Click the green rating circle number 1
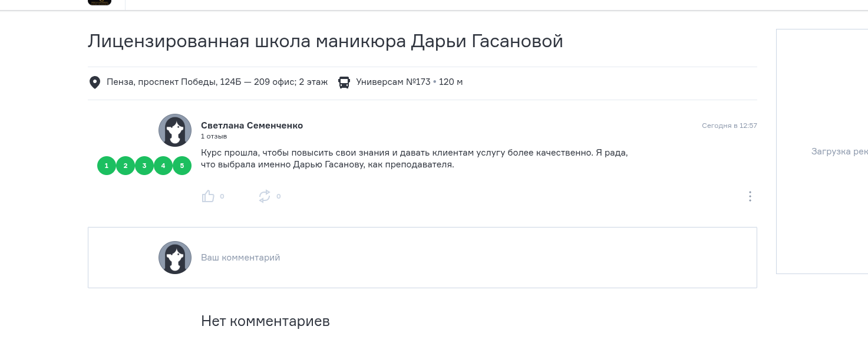Screen dimensions: 868x346 point(107,166)
